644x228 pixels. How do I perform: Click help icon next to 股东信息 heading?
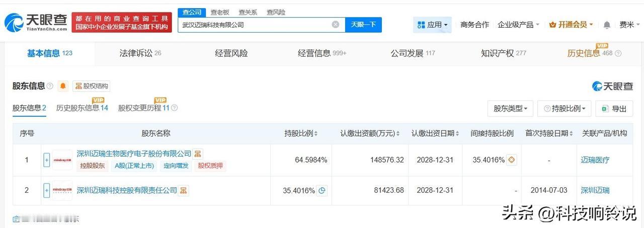(50, 86)
